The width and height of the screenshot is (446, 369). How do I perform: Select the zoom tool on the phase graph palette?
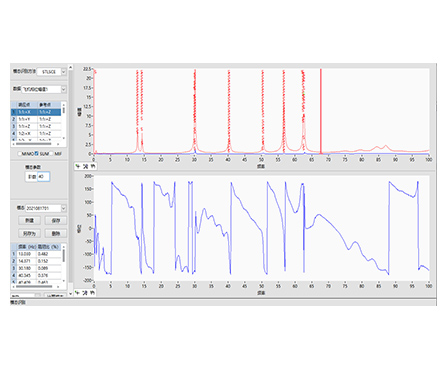coord(85,293)
